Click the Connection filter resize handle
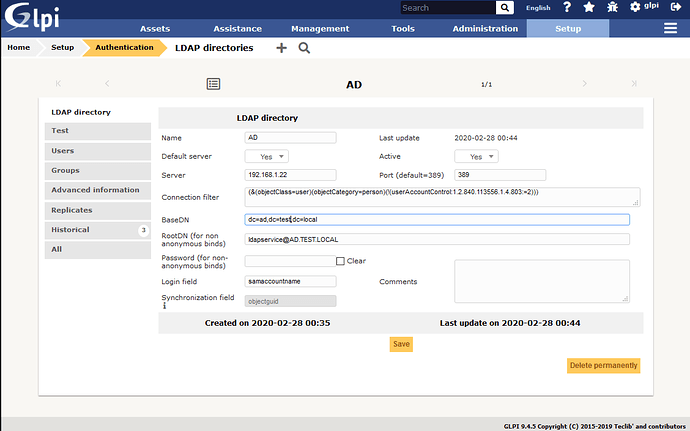 [x=636, y=203]
